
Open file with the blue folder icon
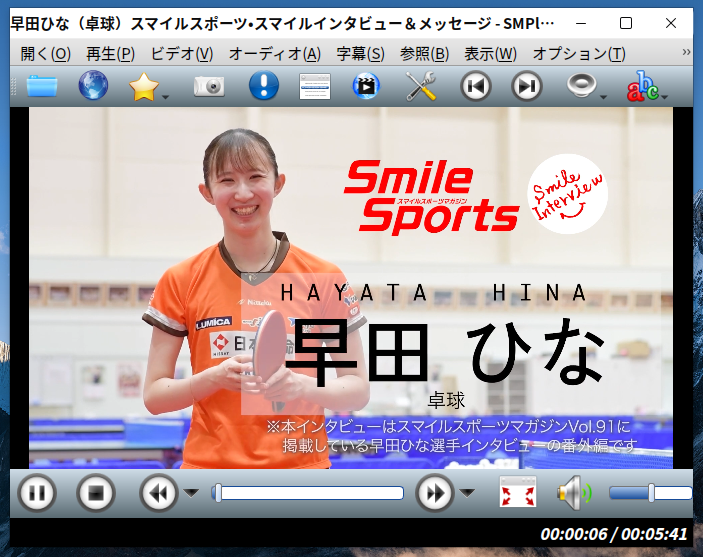[x=42, y=86]
